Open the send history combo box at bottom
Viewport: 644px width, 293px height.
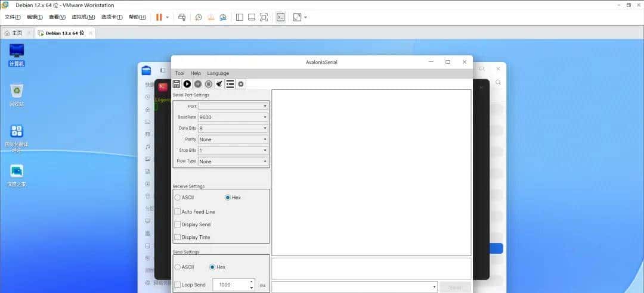[354, 287]
